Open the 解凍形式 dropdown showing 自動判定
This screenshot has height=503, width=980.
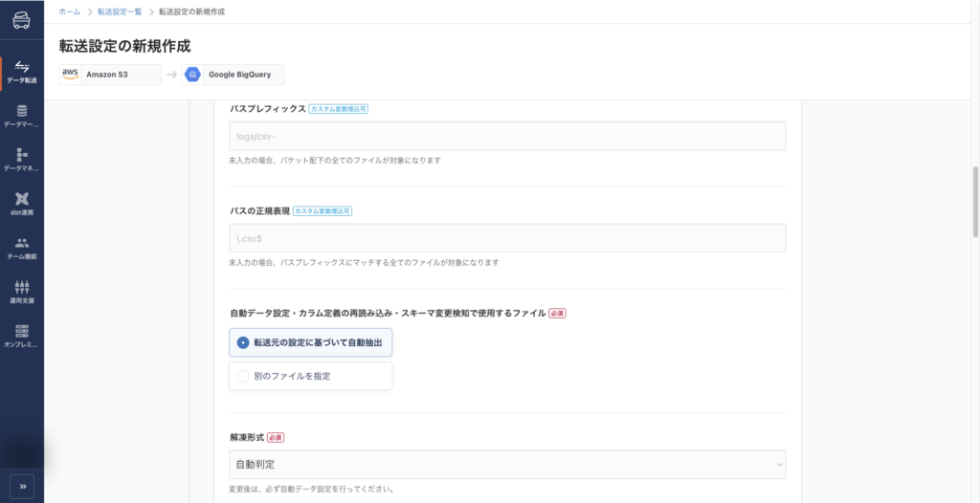(507, 465)
